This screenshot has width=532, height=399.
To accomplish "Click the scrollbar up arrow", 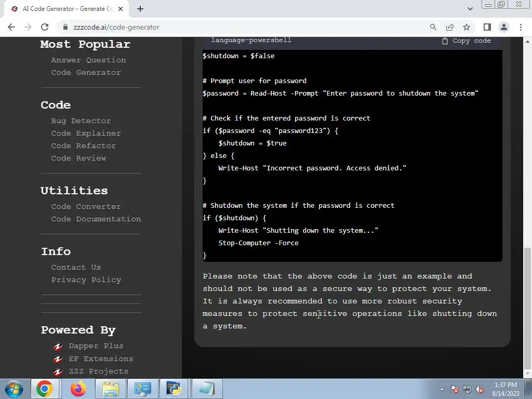I will tap(527, 42).
